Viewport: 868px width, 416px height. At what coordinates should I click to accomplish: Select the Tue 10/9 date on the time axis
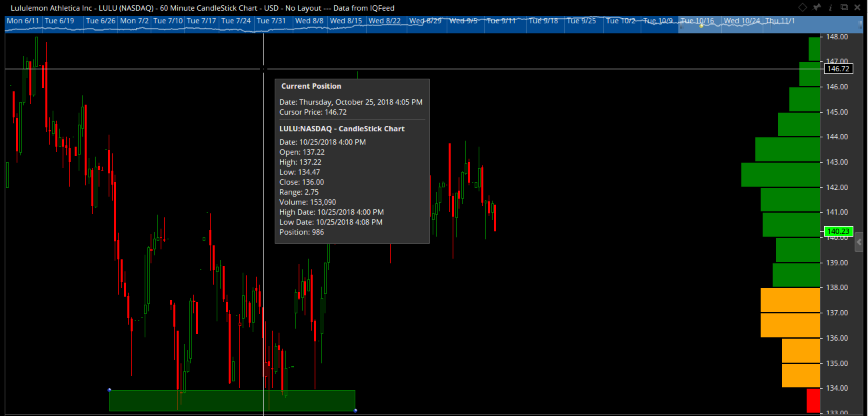click(x=659, y=21)
